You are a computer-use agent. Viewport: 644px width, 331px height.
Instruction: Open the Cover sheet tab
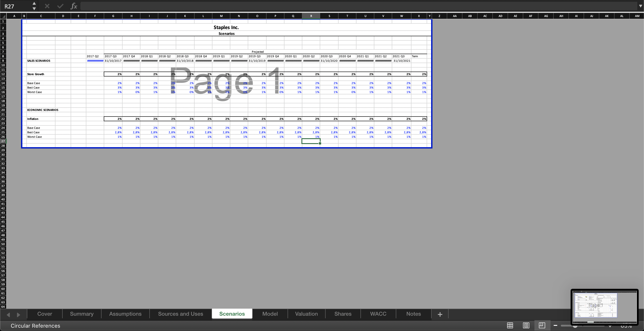[45, 314]
